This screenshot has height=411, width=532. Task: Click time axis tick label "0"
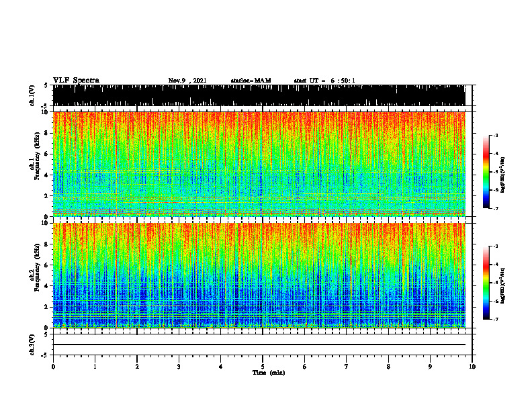click(x=53, y=367)
